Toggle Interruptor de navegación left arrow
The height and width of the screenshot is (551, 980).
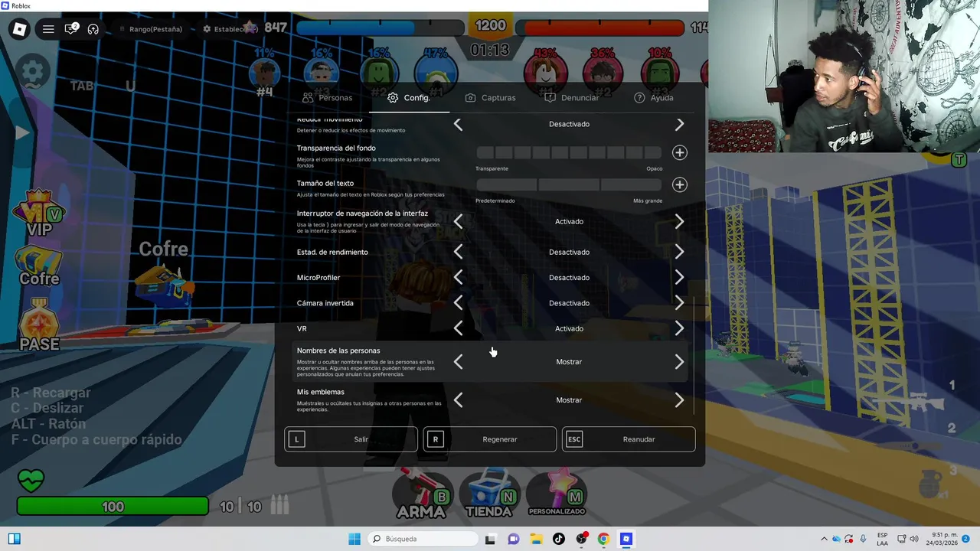point(458,221)
